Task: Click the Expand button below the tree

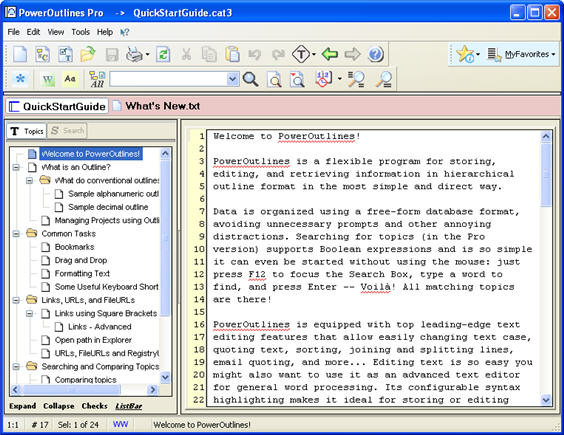Action: [23, 406]
